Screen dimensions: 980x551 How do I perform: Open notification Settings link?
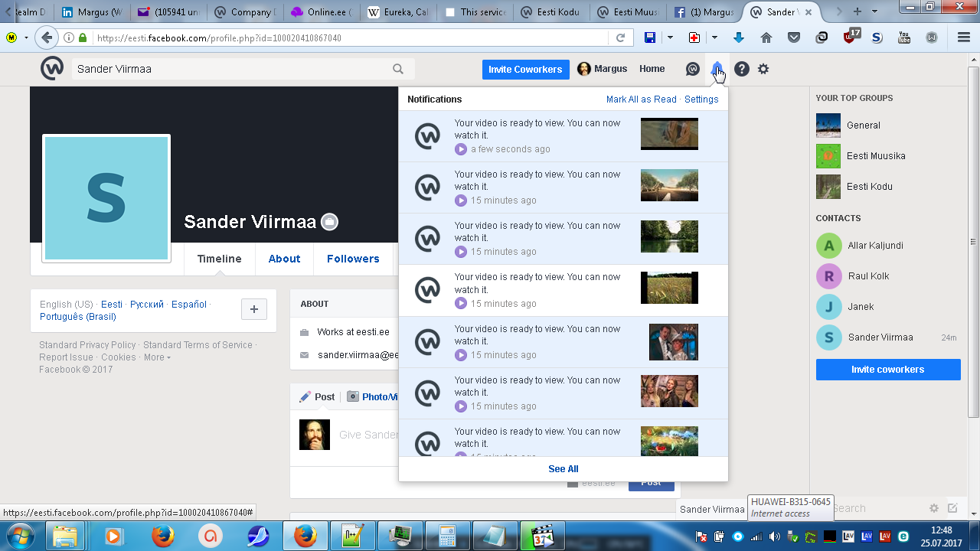(701, 99)
